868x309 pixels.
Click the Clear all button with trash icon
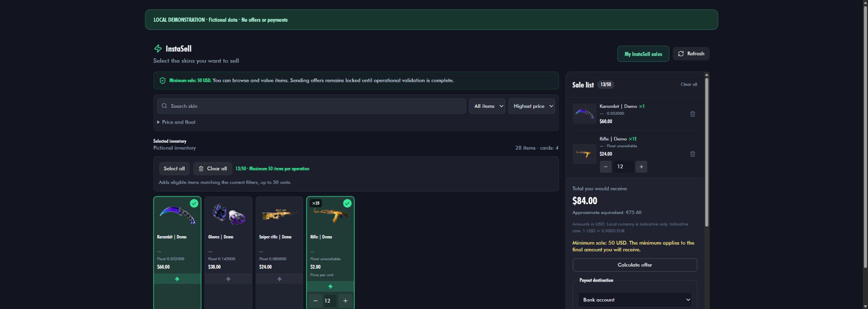pyautogui.click(x=213, y=169)
